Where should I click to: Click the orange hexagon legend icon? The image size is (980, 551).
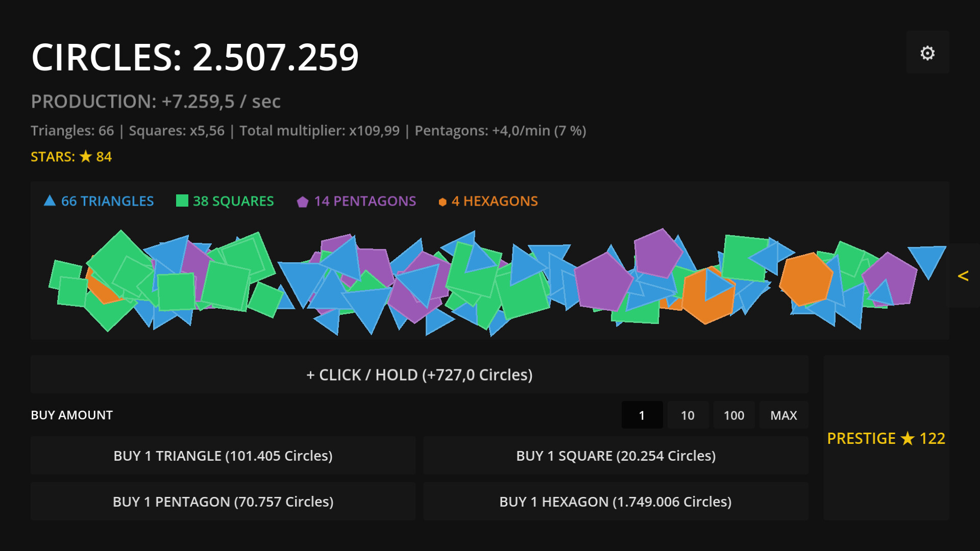443,202
